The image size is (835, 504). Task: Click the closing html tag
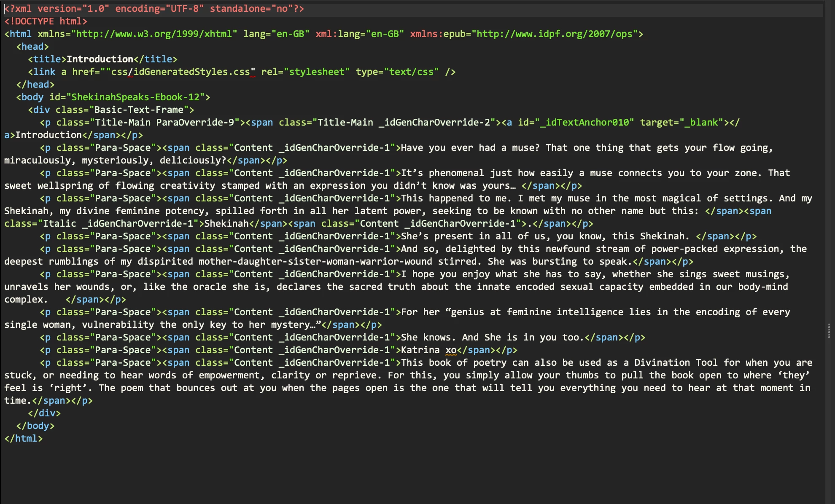(x=24, y=438)
